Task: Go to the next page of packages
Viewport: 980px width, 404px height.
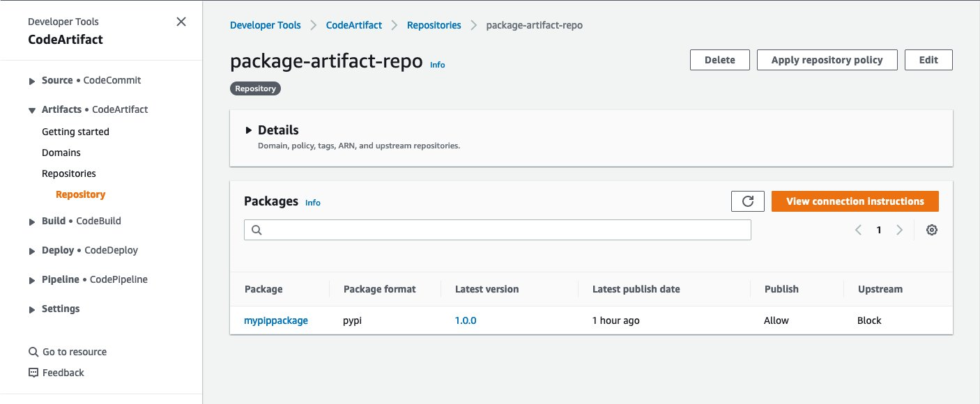Action: 899,229
